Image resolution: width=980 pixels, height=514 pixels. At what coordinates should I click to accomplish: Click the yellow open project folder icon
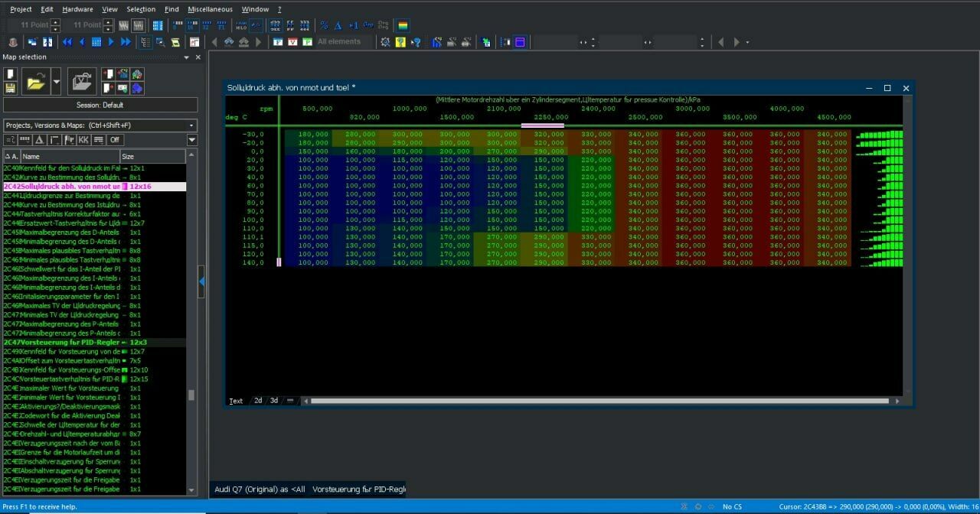coord(34,80)
